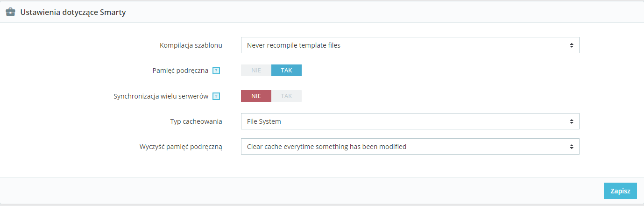
Task: Click the 'Pamięć podręczna' label text
Action: (180, 71)
